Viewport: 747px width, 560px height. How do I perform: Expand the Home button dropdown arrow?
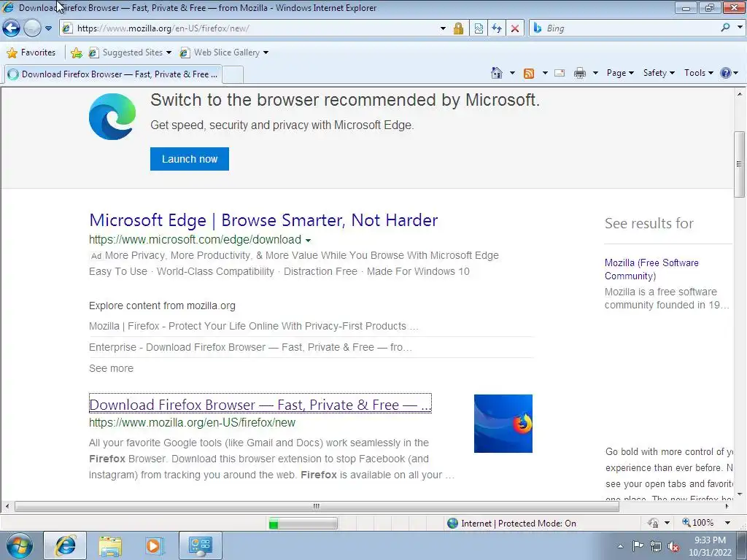pos(512,73)
